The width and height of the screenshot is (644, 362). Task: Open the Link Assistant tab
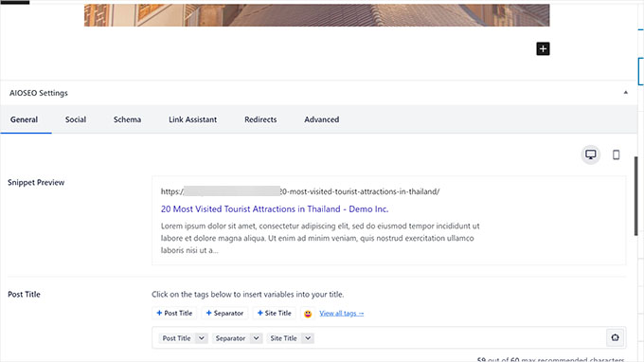pos(192,119)
